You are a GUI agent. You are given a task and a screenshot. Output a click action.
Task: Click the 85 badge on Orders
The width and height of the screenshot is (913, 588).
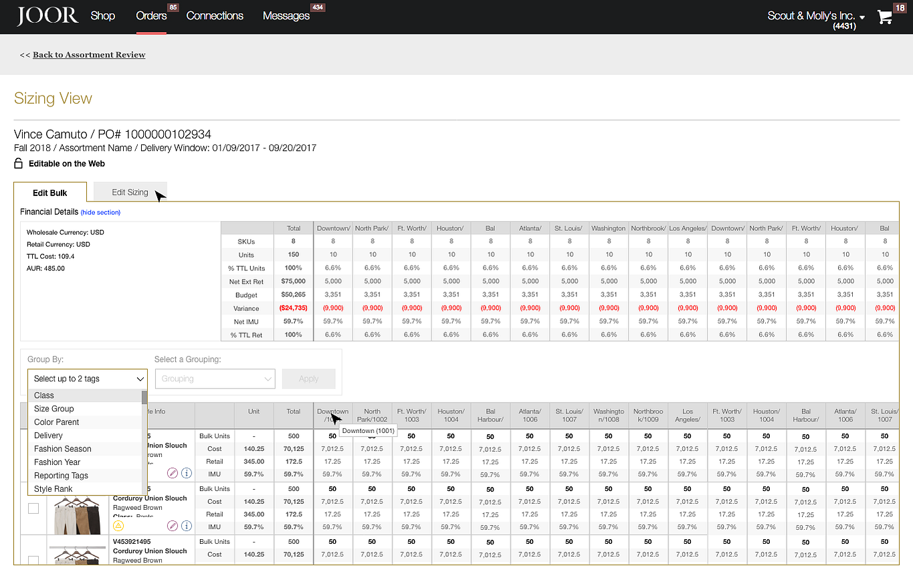pos(173,7)
